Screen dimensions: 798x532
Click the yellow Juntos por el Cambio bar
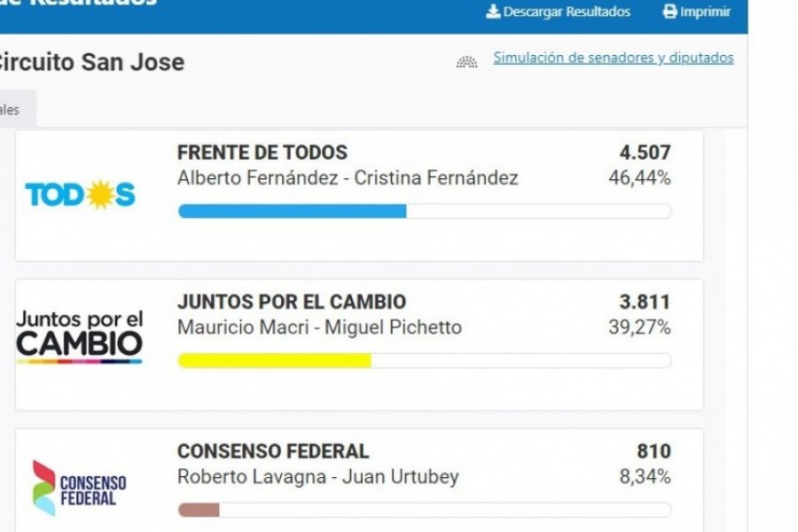[275, 361]
